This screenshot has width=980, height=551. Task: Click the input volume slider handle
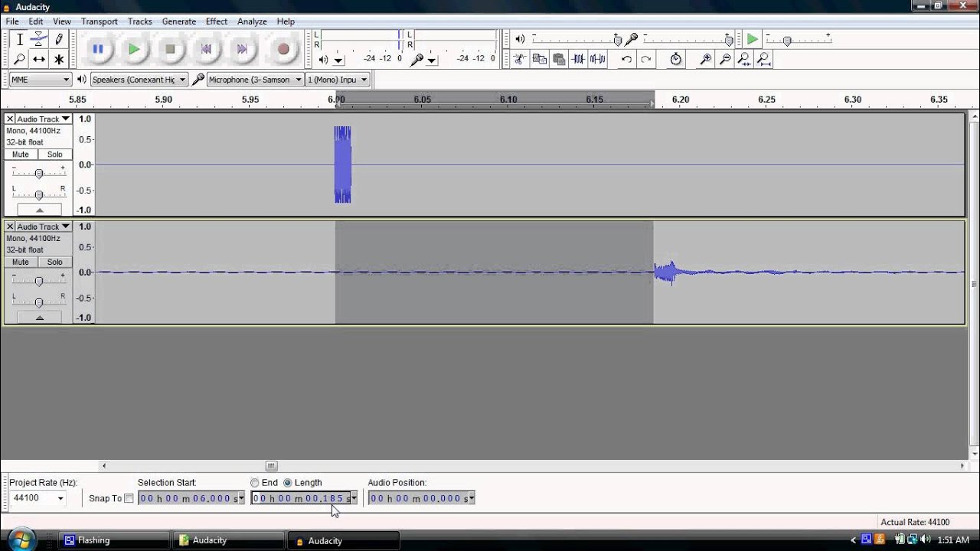(729, 40)
